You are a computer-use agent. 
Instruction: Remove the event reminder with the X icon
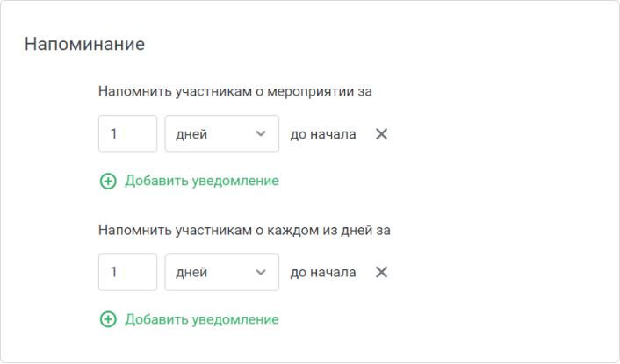coord(381,134)
